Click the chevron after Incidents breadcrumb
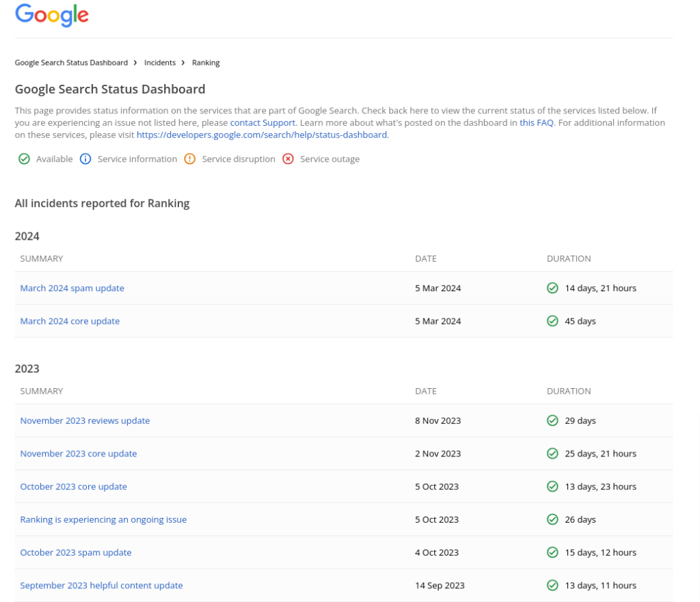Viewport: 700px width, 602px height. coord(182,62)
